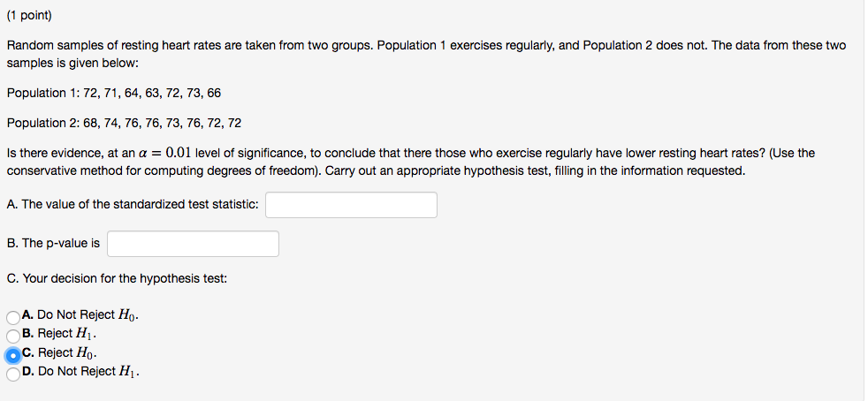Image resolution: width=868 pixels, height=401 pixels.
Task: Click the 'Do Not Reject H1' option label text
Action: (x=87, y=372)
